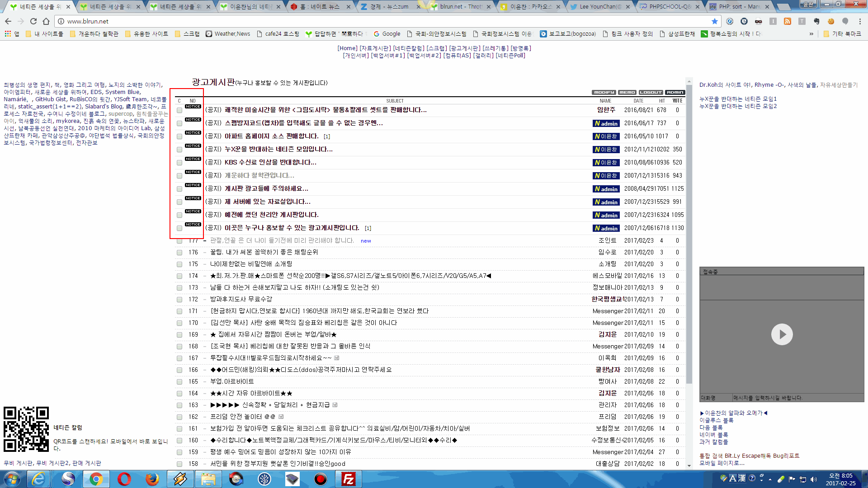This screenshot has height=488, width=868.
Task: Tick checkbox of first NOTICE post
Action: pos(179,110)
